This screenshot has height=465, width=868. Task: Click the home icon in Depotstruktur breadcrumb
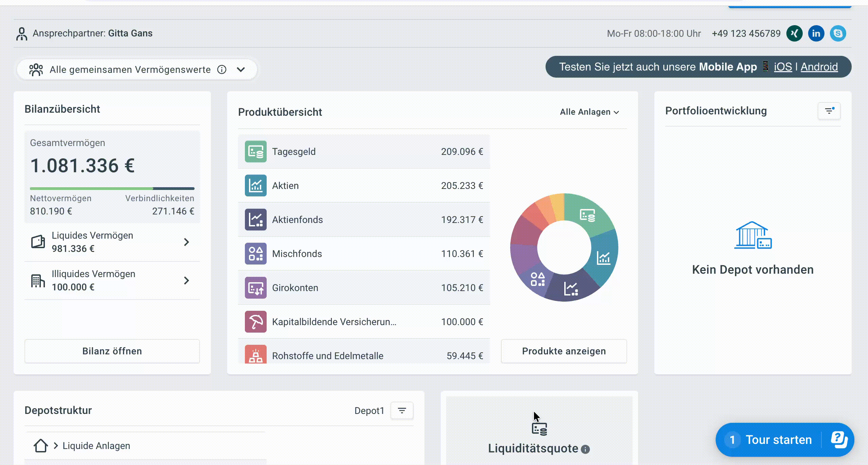(x=40, y=446)
